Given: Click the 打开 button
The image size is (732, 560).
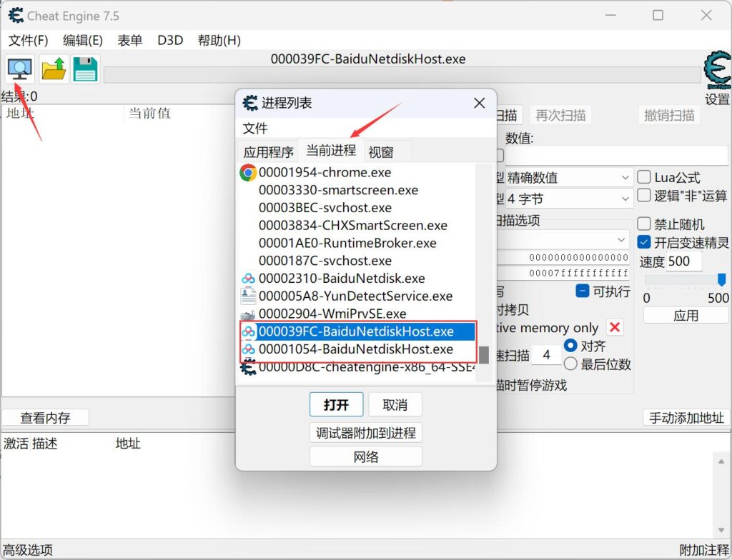Looking at the screenshot, I should [x=336, y=404].
